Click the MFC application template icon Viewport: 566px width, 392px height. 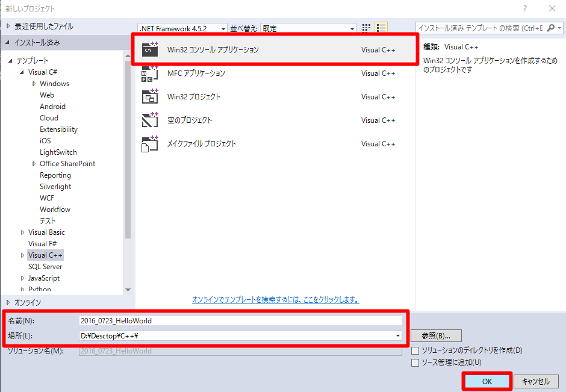click(150, 73)
